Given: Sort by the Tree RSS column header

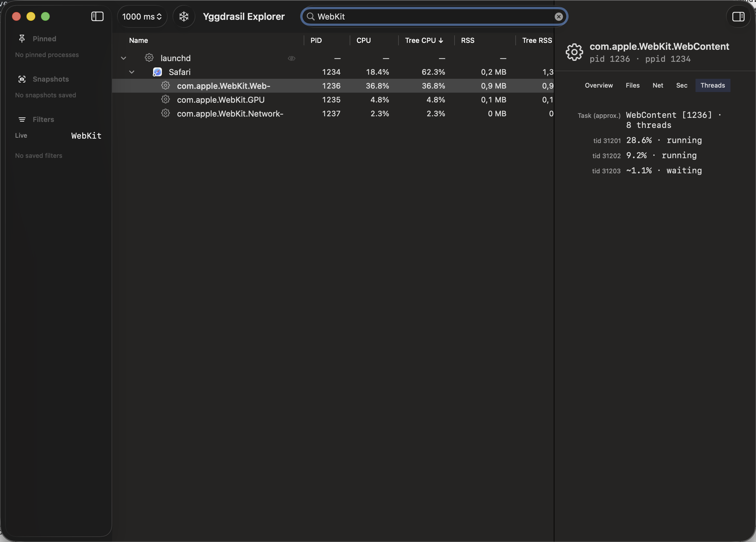Looking at the screenshot, I should point(537,40).
